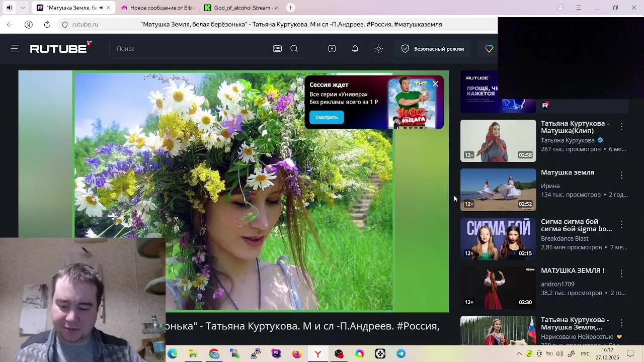Open Татьяна Куртукова - Матушка(Клип) thumbnail
The height and width of the screenshot is (362, 644).
coord(498,141)
